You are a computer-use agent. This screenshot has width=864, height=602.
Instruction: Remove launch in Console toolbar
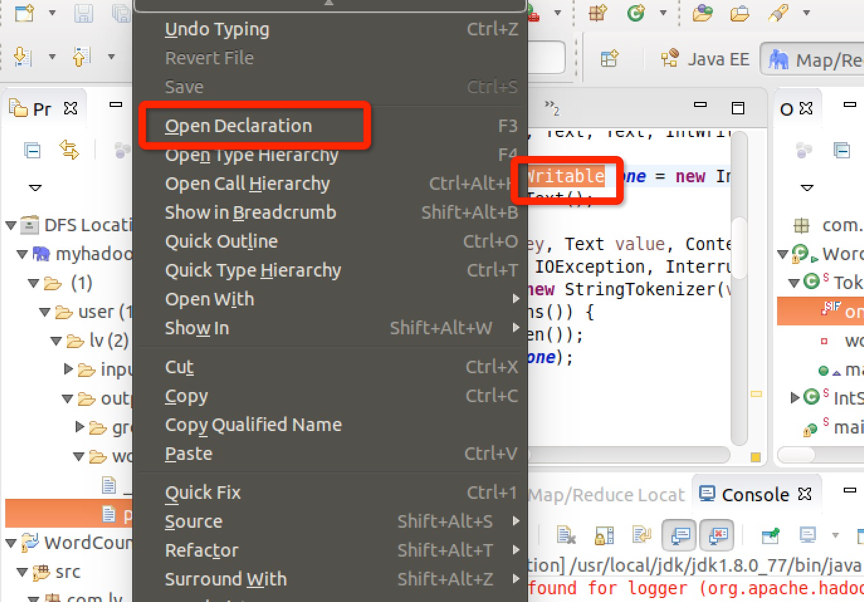(566, 535)
